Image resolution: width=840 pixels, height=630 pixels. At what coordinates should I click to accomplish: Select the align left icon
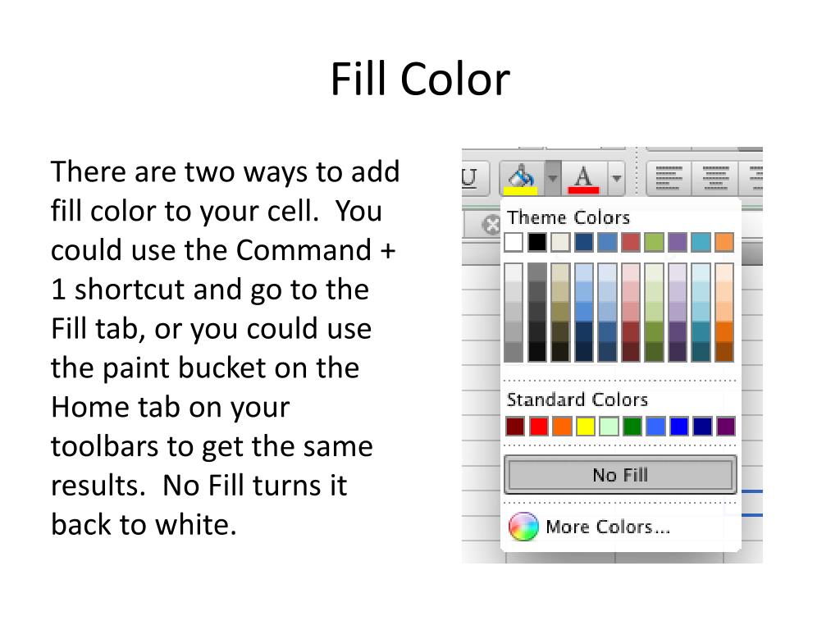click(669, 178)
